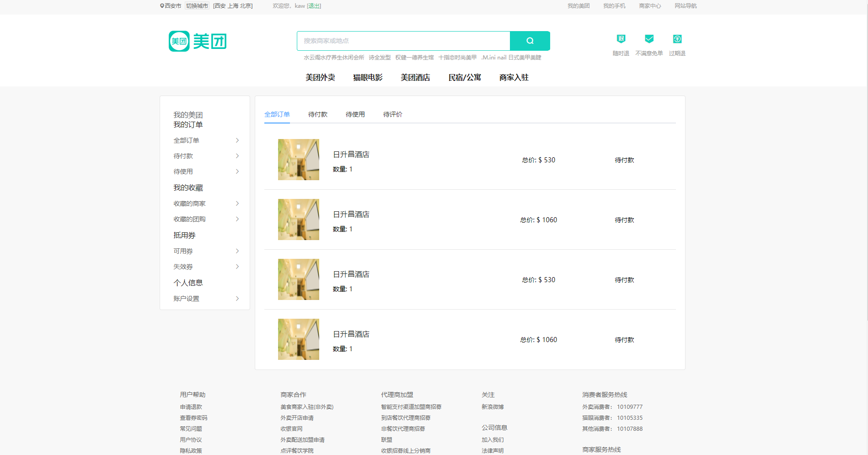The width and height of the screenshot is (868, 455).
Task: Switch to the 待评价 tab
Action: click(x=393, y=114)
